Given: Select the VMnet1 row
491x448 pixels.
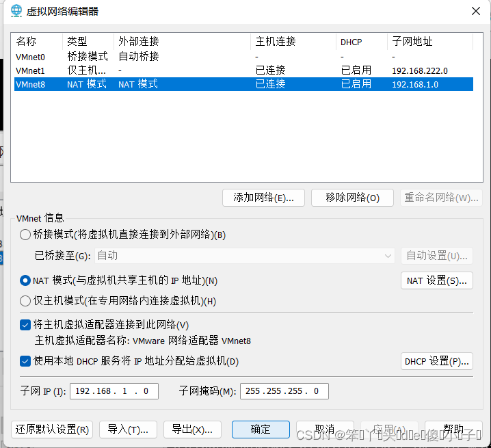Looking at the screenshot, I should pos(243,70).
